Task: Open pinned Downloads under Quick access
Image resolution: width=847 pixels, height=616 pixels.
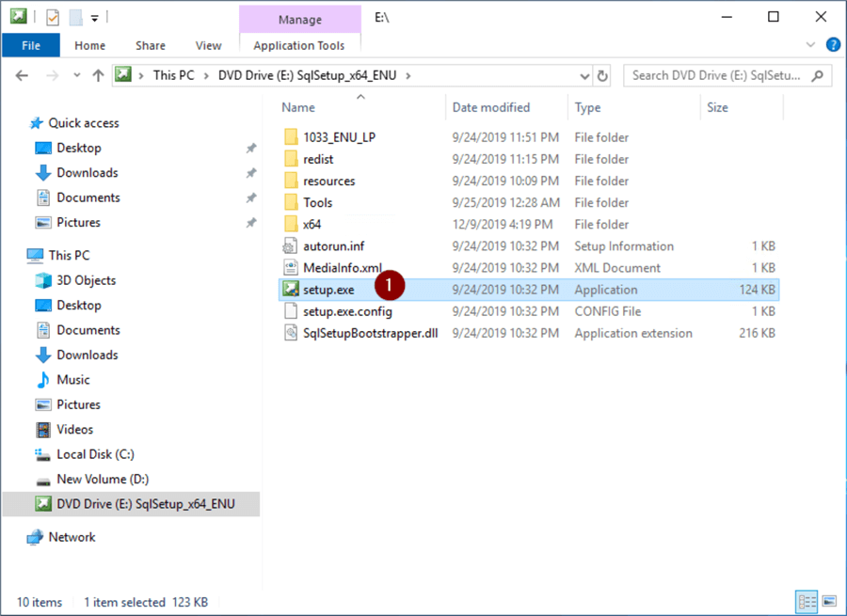Action: coord(87,173)
